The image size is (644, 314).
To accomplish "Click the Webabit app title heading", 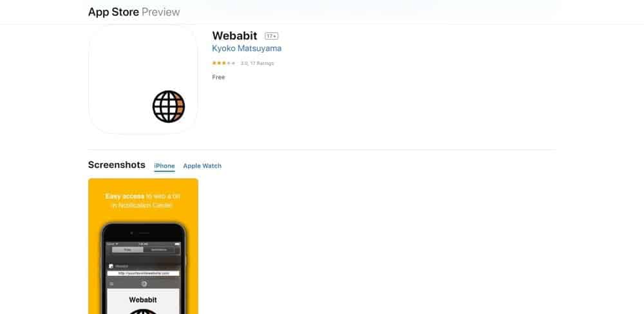I will coord(234,35).
